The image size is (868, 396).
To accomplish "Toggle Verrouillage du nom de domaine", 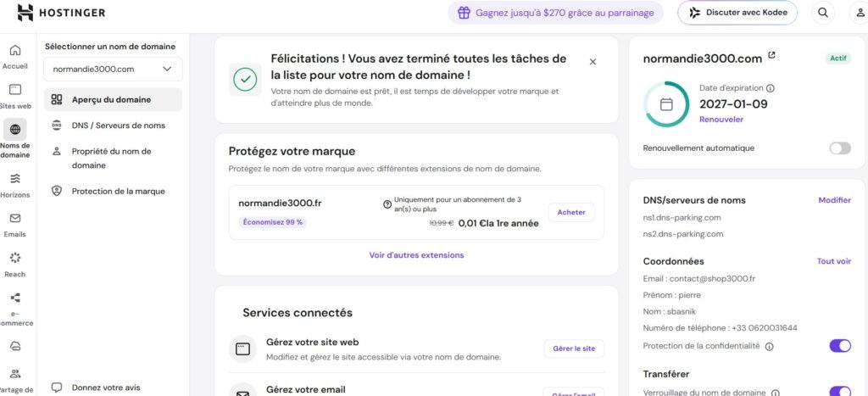I will (840, 391).
